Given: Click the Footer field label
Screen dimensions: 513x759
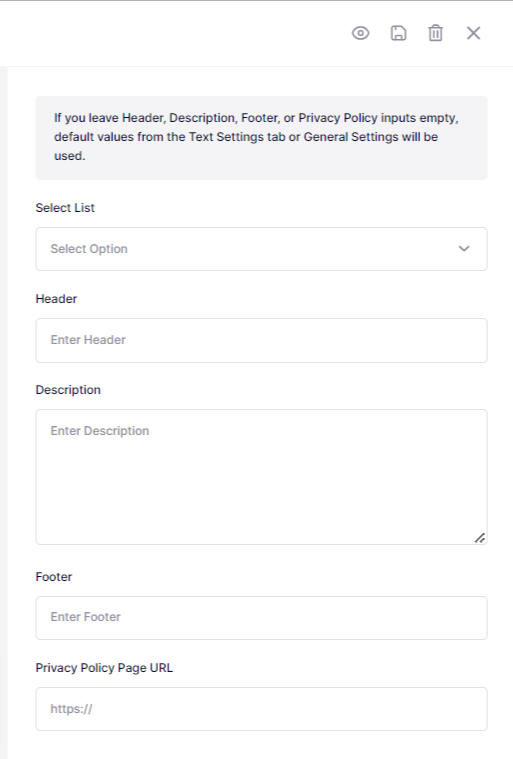Looking at the screenshot, I should tap(54, 577).
